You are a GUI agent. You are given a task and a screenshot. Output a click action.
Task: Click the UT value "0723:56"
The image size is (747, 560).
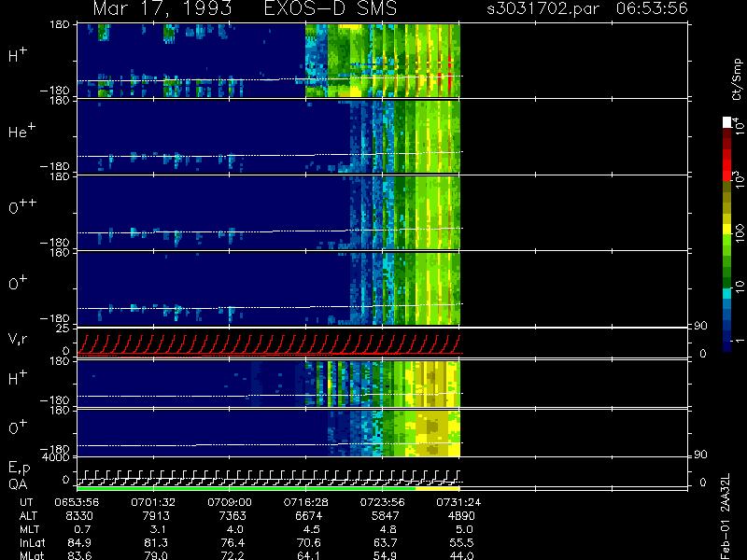pos(382,502)
